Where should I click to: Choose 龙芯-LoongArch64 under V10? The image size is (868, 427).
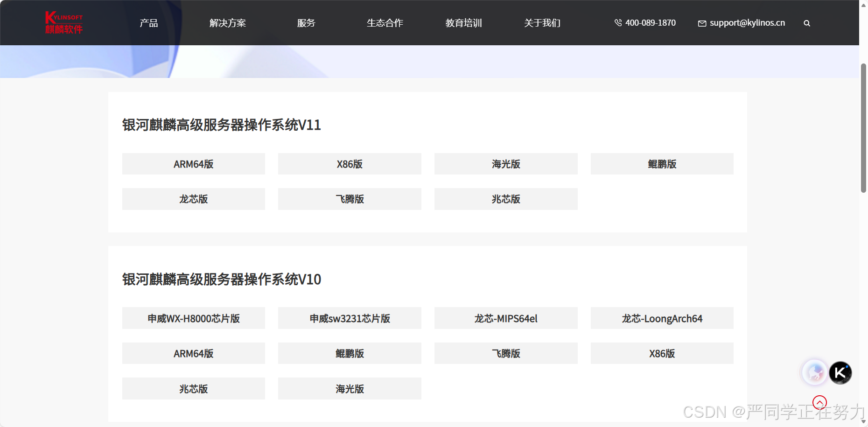click(x=662, y=318)
